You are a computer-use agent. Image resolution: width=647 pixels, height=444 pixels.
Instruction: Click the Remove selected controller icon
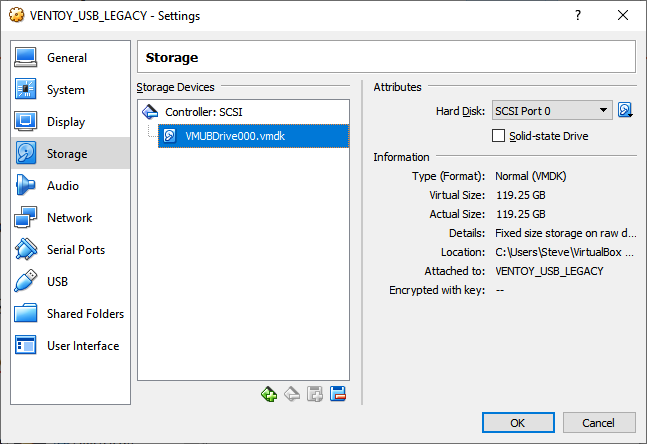click(292, 394)
